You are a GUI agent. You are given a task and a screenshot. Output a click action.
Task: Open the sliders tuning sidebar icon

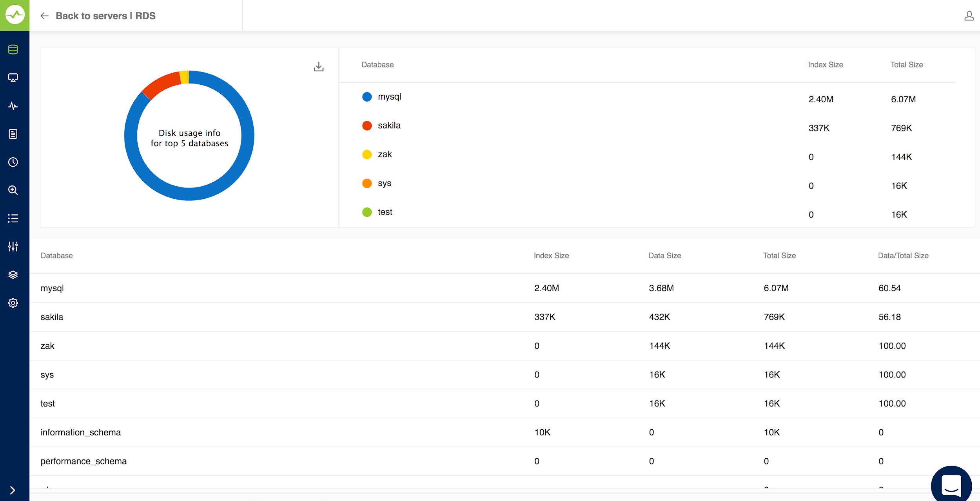(13, 247)
